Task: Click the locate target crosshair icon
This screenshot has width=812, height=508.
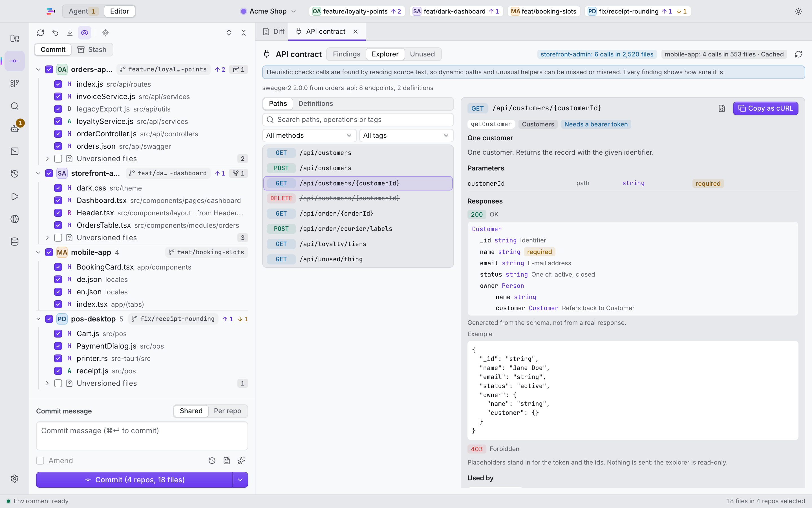Action: click(105, 32)
